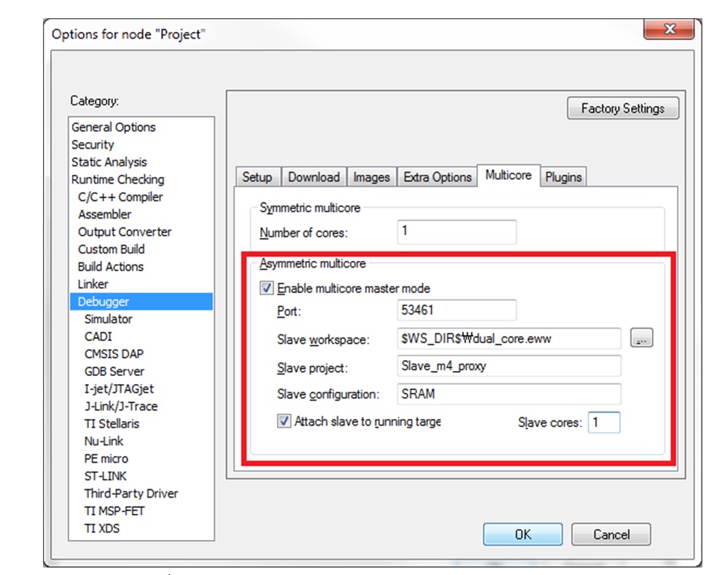
Task: Open the Download tab
Action: tap(313, 177)
